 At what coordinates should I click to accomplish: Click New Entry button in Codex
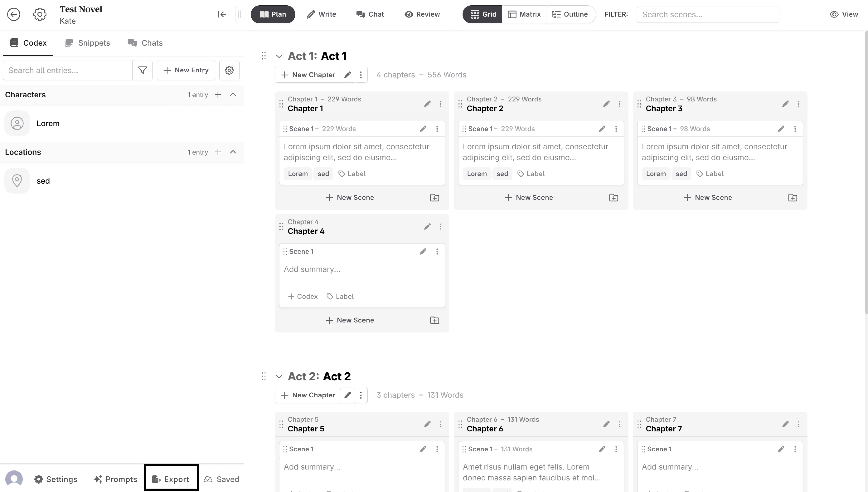coord(186,70)
